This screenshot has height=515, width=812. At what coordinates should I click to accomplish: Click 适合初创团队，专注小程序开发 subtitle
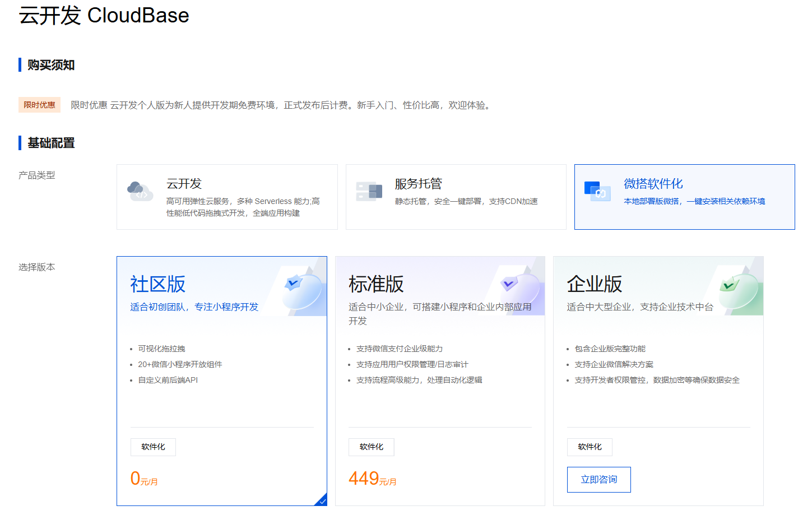click(x=194, y=307)
